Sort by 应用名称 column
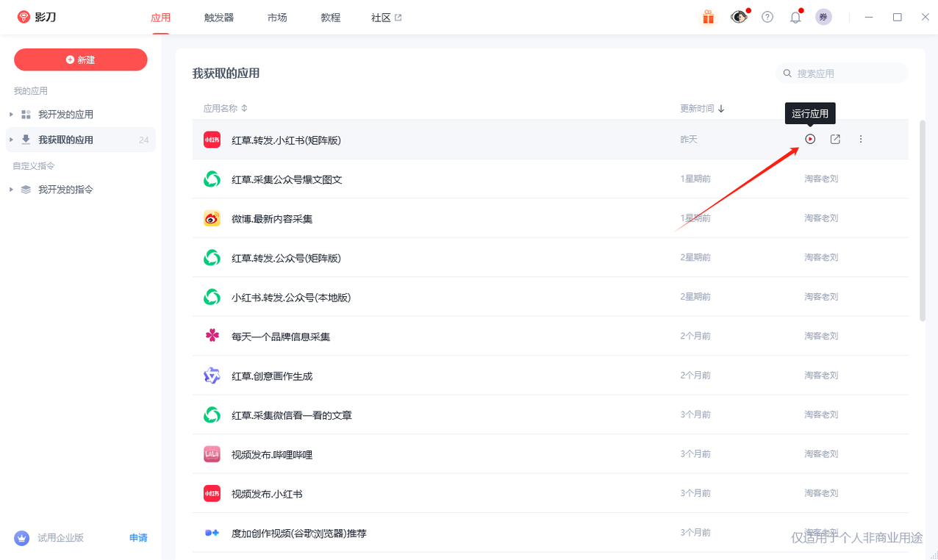The width and height of the screenshot is (938, 560). click(226, 108)
